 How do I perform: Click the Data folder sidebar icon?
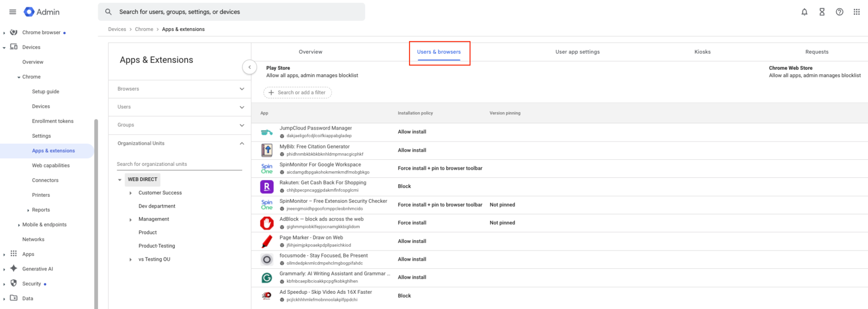click(x=14, y=298)
